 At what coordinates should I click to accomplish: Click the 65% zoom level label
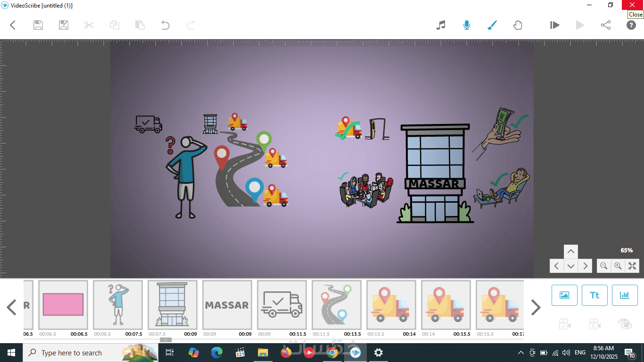pyautogui.click(x=627, y=250)
